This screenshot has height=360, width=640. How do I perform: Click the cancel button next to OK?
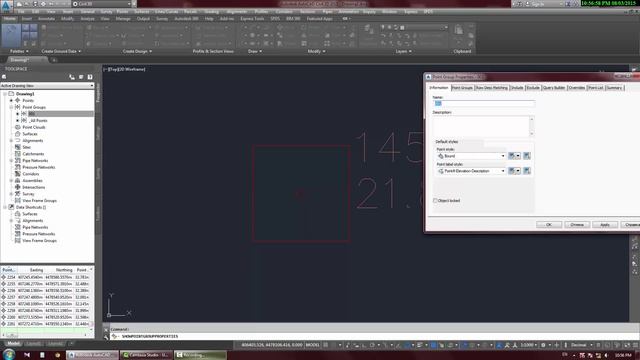pos(577,225)
